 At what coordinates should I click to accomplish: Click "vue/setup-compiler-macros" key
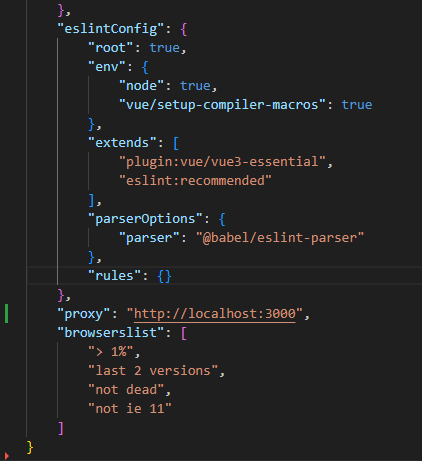coord(222,105)
